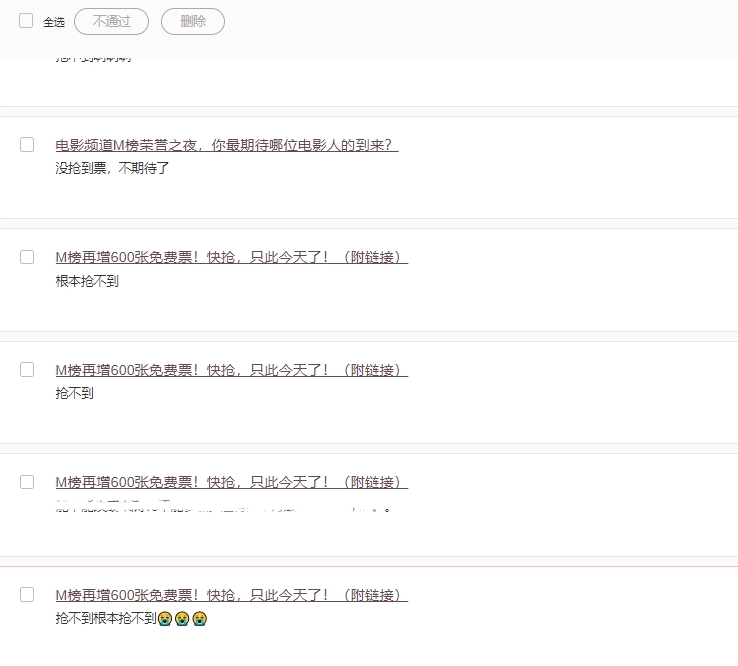The image size is (738, 666).
Task: Tick checkbox of row with crying emojis comment
Action: coord(27,594)
